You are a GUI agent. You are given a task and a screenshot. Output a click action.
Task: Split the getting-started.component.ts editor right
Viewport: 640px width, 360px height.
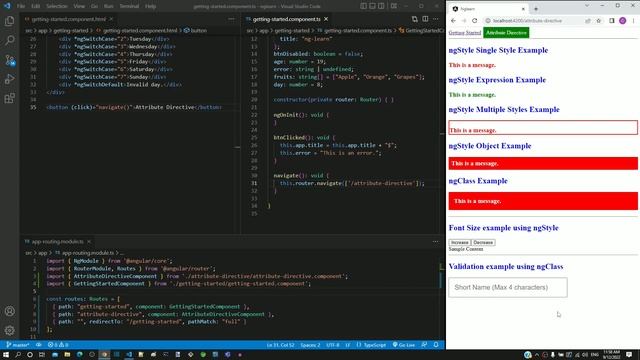[x=425, y=19]
